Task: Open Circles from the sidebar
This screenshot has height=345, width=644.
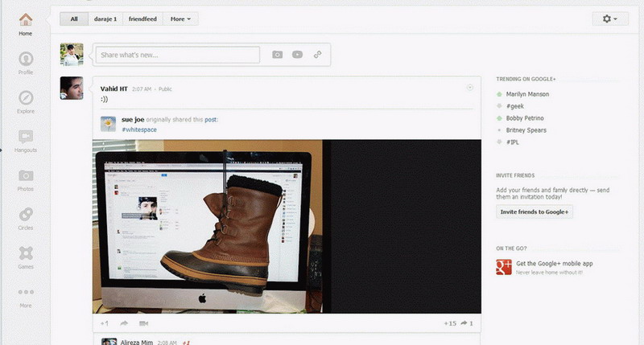Action: pyautogui.click(x=26, y=219)
